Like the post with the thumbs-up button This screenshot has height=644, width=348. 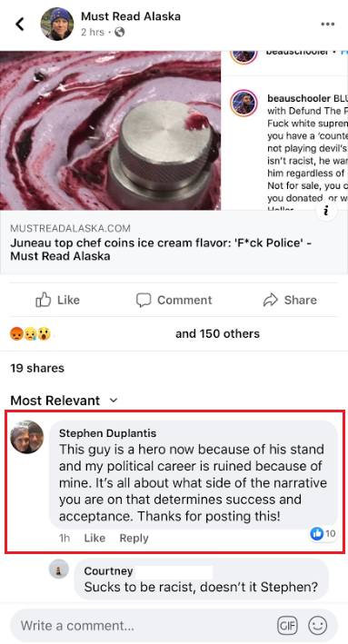57,300
